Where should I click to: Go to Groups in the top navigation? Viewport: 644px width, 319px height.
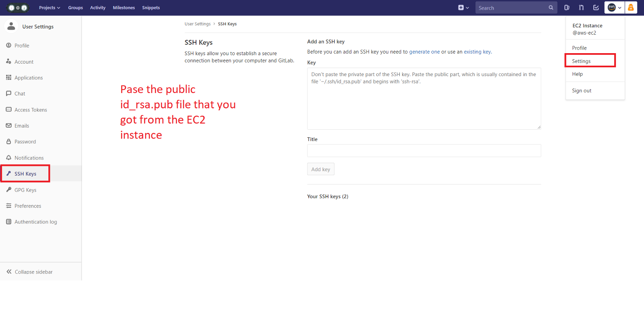[75, 8]
